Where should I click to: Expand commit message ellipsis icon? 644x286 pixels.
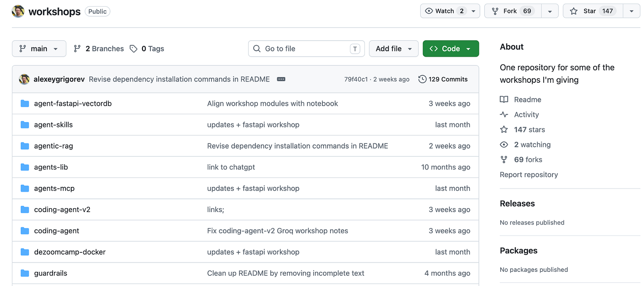pyautogui.click(x=281, y=79)
